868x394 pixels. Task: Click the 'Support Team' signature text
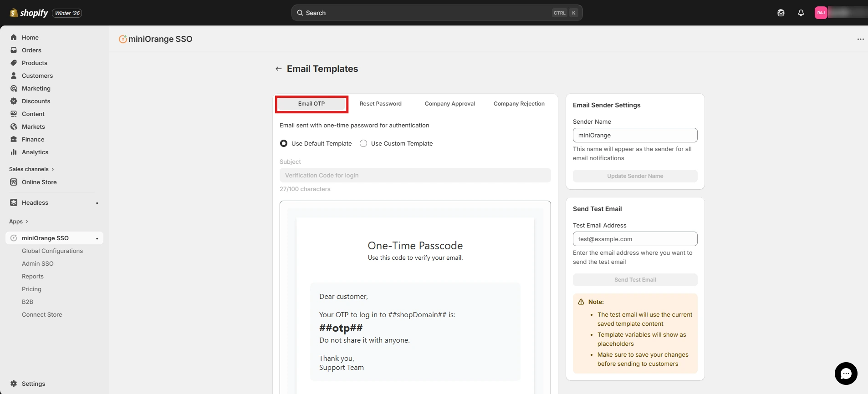point(342,368)
